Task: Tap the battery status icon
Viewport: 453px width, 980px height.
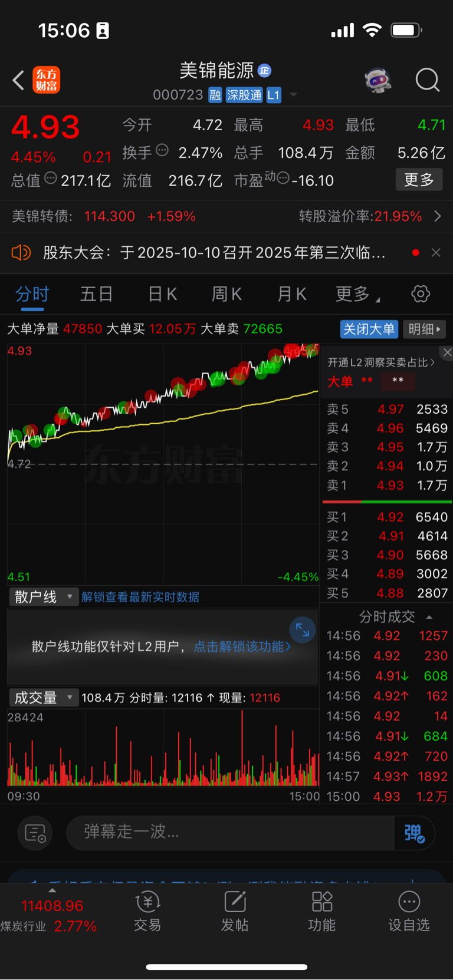Action: (x=406, y=30)
